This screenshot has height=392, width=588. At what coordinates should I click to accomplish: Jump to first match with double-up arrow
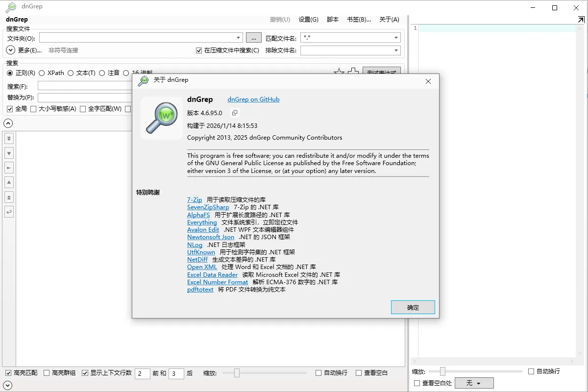pos(8,197)
